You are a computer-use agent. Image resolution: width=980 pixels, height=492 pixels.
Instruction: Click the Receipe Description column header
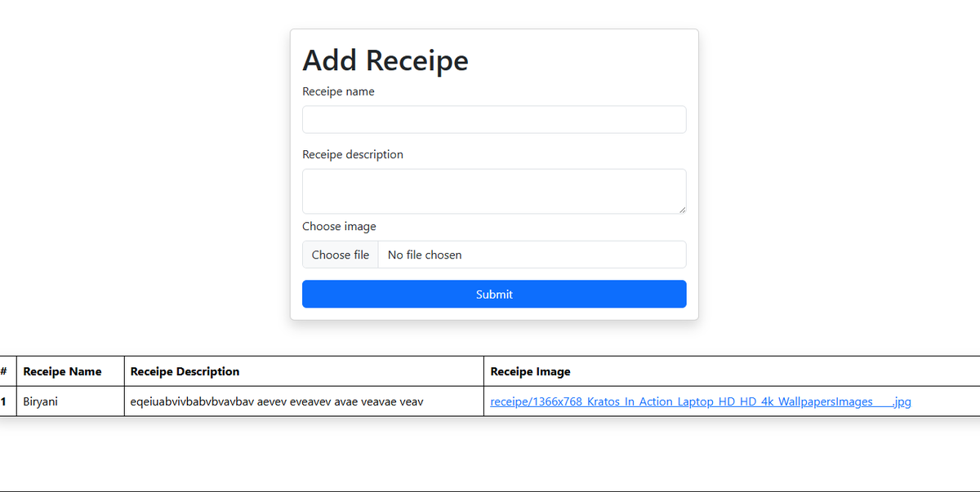click(x=185, y=371)
